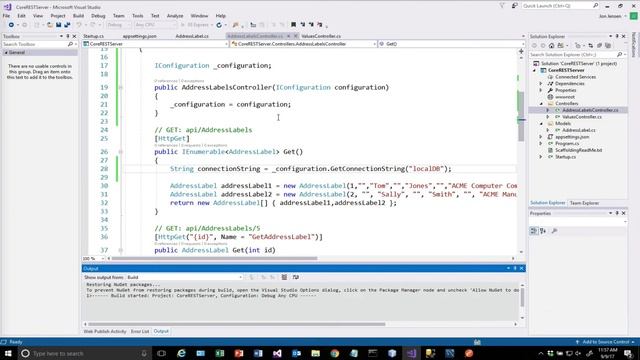Open the Get() member navigation dropdown
Image resolution: width=640 pixels, height=360 pixels.
(x=451, y=44)
